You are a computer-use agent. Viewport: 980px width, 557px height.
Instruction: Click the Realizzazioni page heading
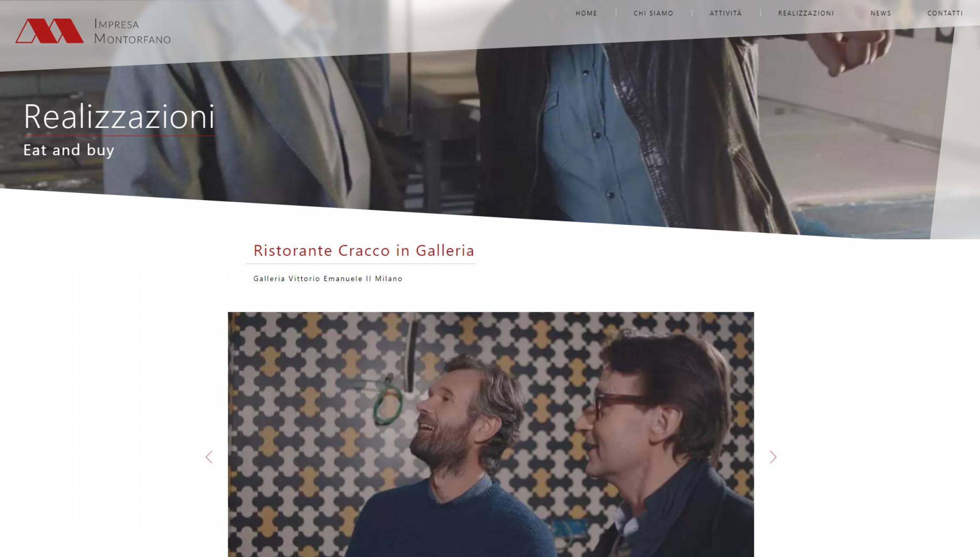click(x=119, y=116)
